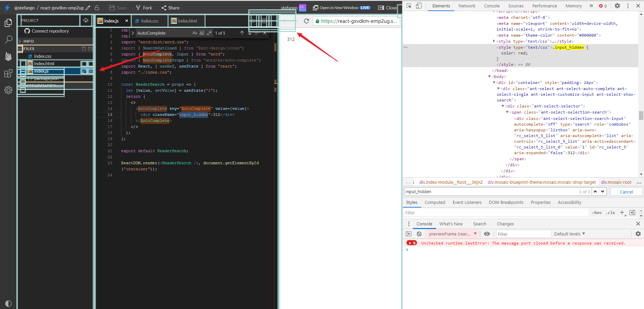Screen dimensions: 644x309
Task: Open index.html in file tree
Action: coord(44,64)
